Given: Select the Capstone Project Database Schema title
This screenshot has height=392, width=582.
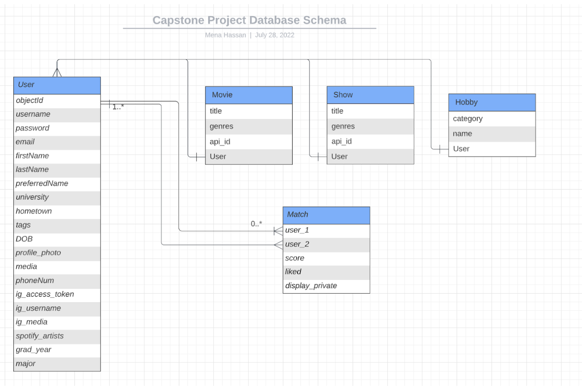Looking at the screenshot, I should pos(249,20).
